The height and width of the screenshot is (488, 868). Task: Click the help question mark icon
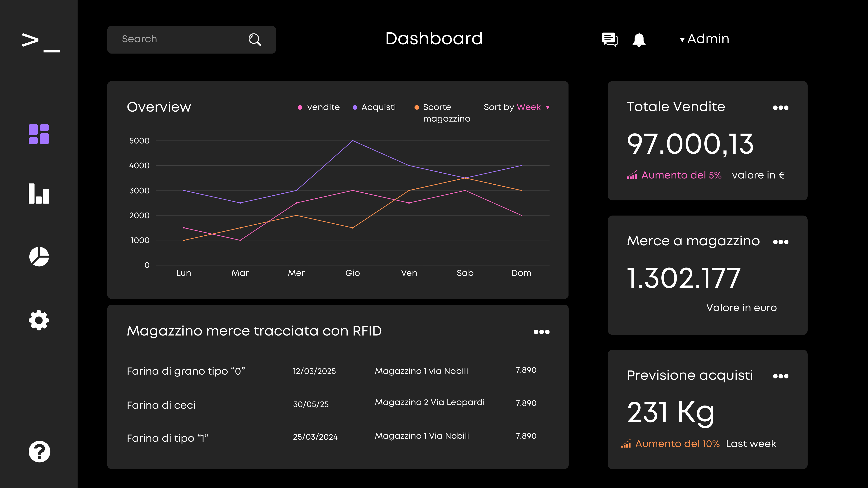39,451
